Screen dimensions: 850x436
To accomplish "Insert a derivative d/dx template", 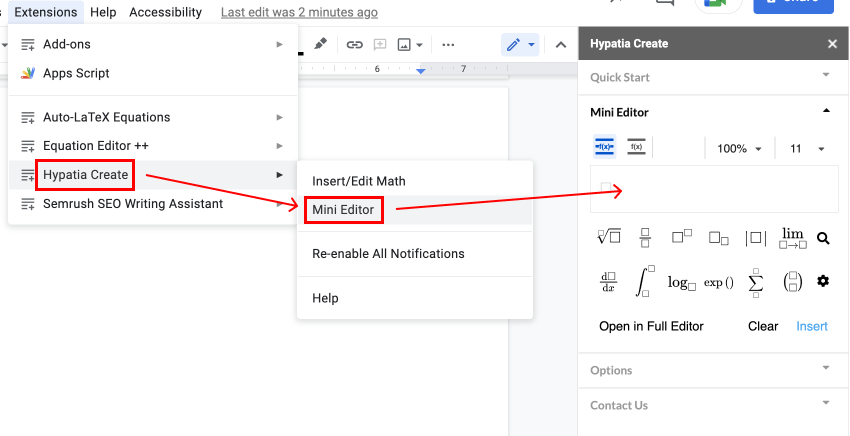I will [608, 282].
